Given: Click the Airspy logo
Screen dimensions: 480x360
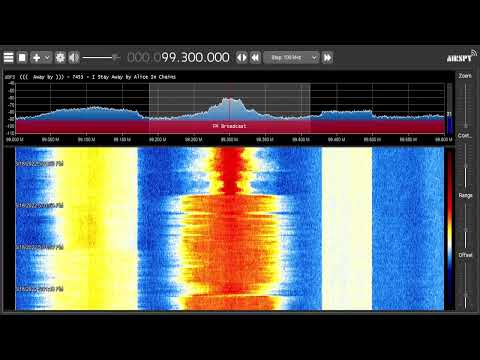Looking at the screenshot, I should [x=462, y=57].
